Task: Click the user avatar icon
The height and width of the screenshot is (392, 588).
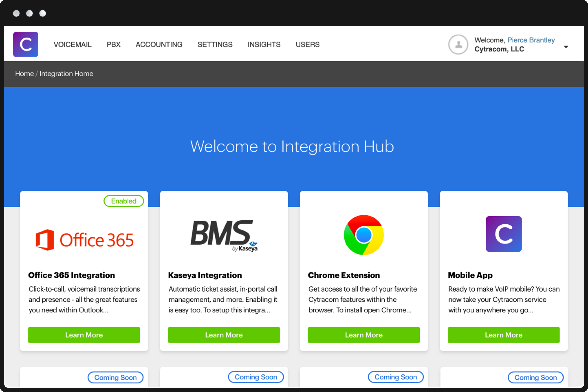Action: (x=458, y=45)
